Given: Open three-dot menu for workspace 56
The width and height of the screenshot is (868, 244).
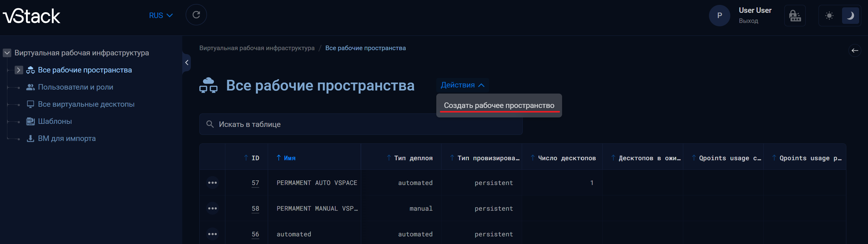Looking at the screenshot, I should pyautogui.click(x=212, y=234).
